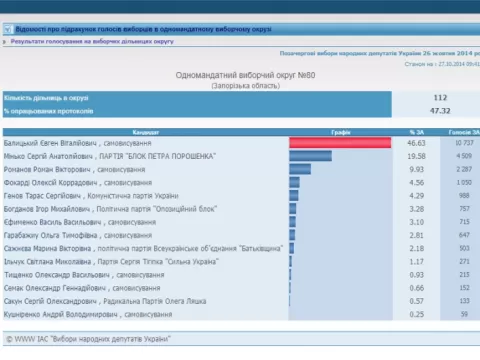
Task: Click the vote count 647
Action: click(464, 235)
